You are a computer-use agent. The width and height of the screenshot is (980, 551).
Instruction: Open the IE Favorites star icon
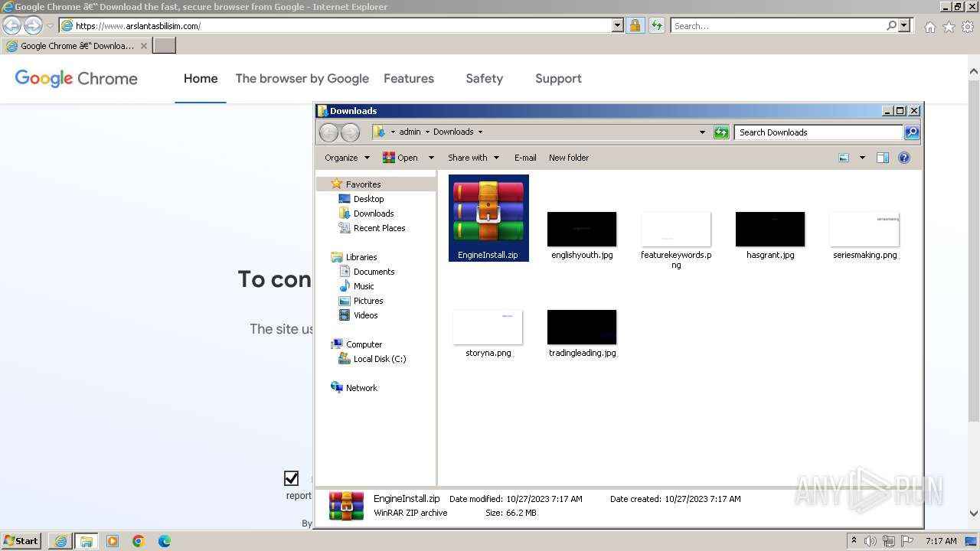[x=949, y=27]
